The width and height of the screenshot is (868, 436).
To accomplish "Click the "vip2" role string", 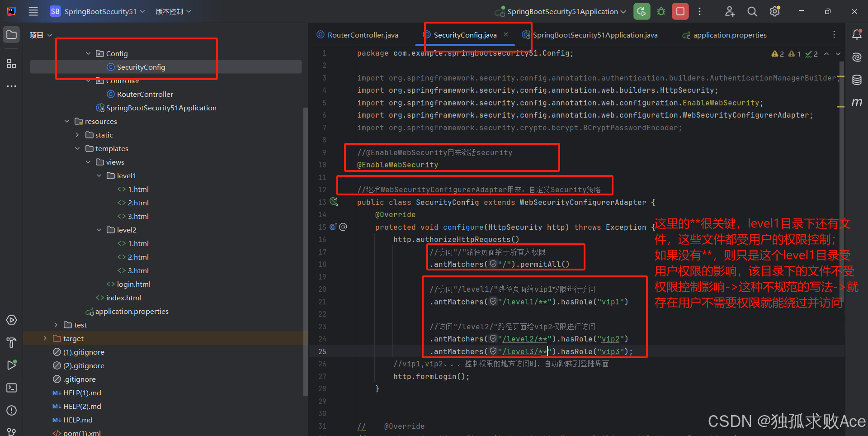I will point(610,339).
